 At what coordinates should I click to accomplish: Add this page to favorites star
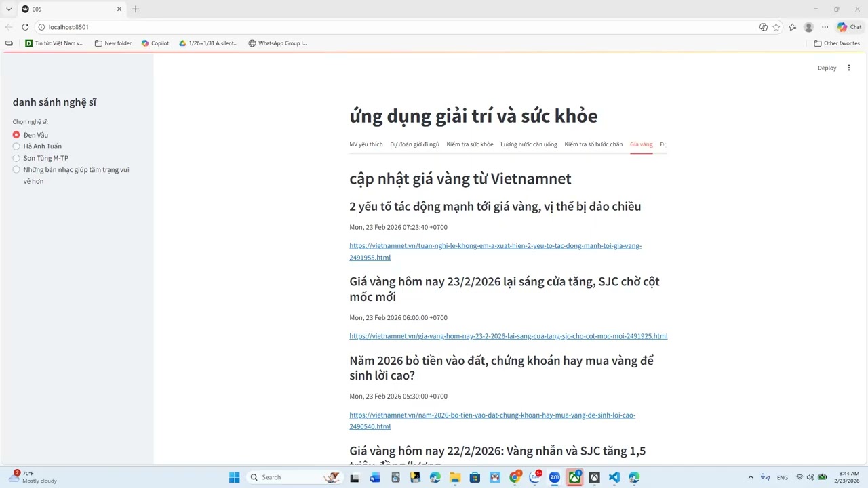(x=776, y=27)
